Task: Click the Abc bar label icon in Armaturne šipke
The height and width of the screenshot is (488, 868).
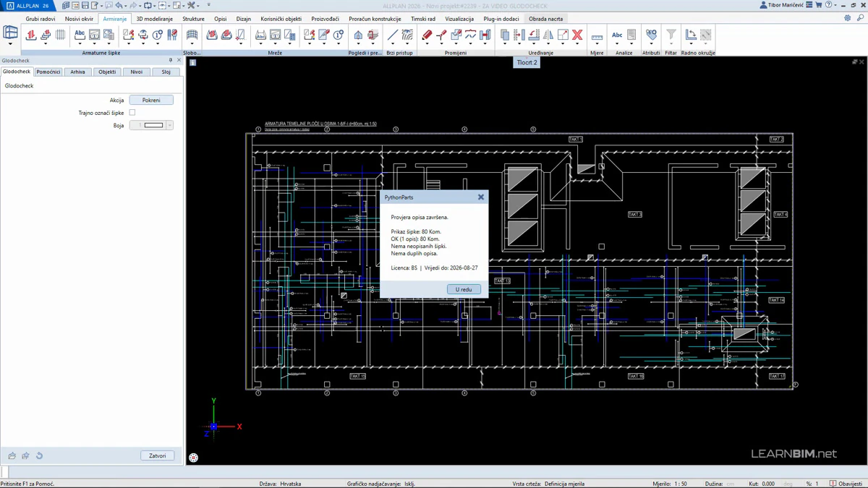Action: point(80,34)
